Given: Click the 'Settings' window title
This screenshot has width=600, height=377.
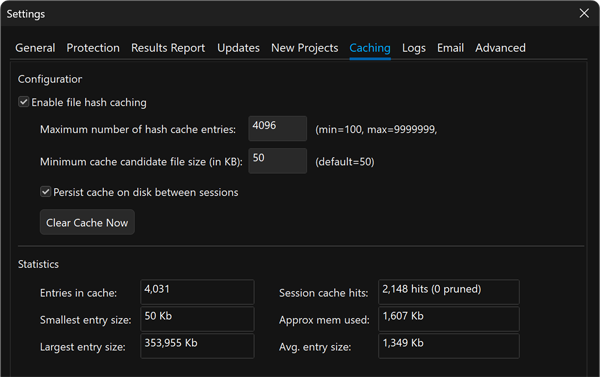Looking at the screenshot, I should [26, 14].
